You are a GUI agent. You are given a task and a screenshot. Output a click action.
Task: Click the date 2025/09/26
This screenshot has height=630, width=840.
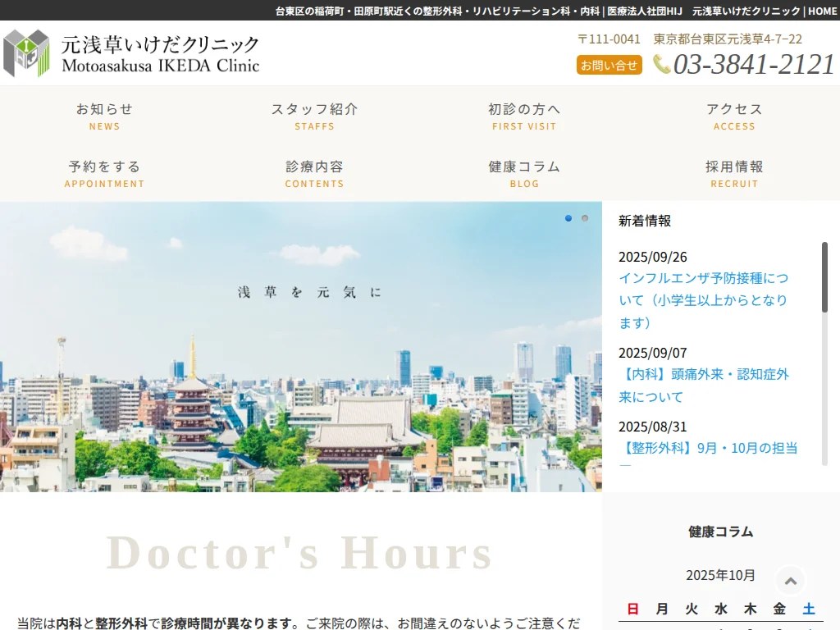[x=652, y=257]
